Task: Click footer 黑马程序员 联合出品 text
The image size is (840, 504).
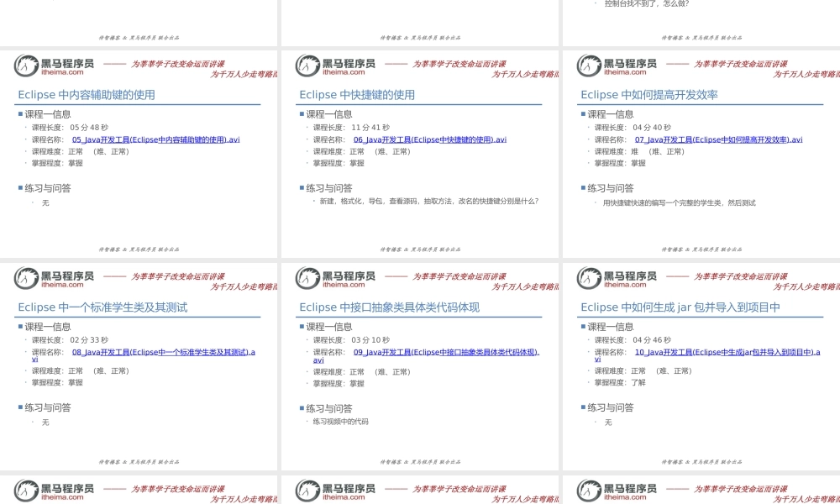Action: click(138, 249)
